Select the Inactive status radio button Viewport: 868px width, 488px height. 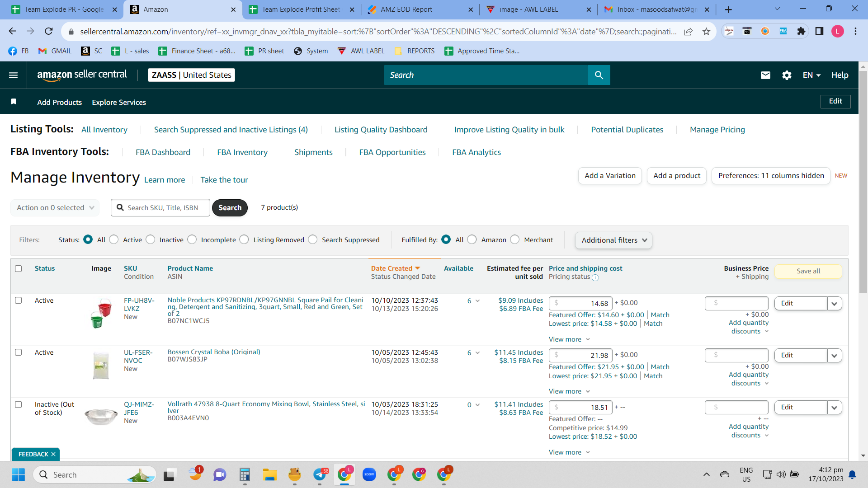point(151,239)
